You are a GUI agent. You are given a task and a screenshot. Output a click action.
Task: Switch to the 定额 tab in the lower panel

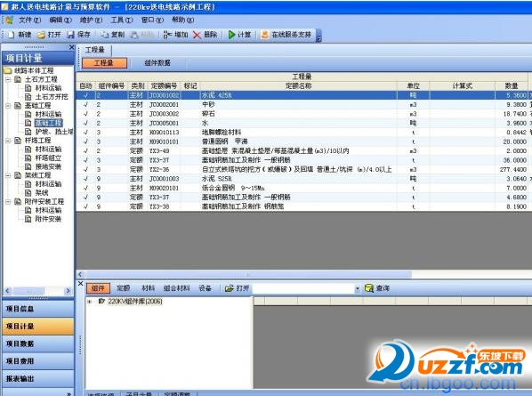(x=123, y=288)
